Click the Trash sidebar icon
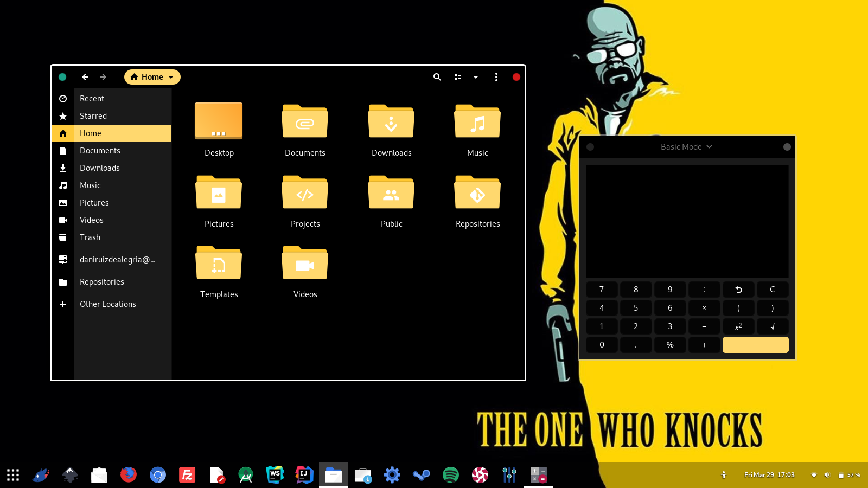The image size is (868, 488). pos(63,237)
